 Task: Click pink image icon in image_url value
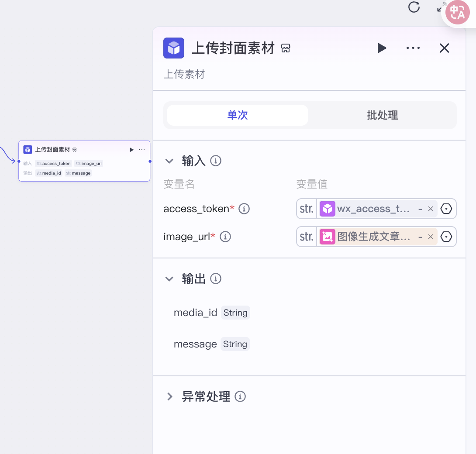(327, 237)
